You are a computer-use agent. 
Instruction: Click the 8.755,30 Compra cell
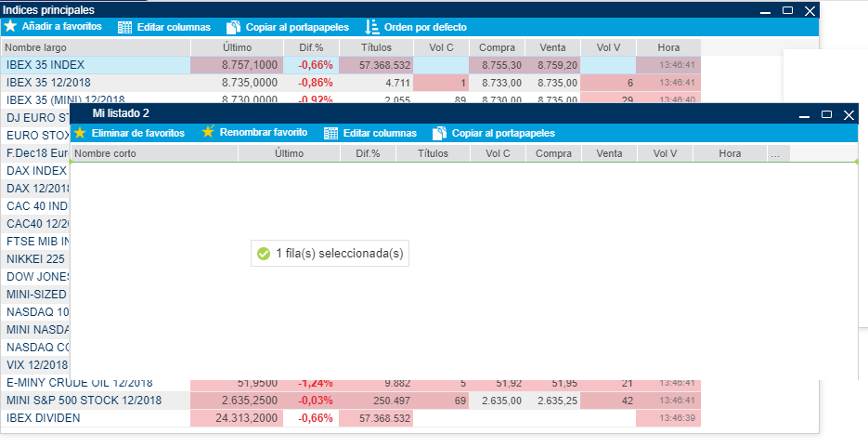(x=497, y=65)
